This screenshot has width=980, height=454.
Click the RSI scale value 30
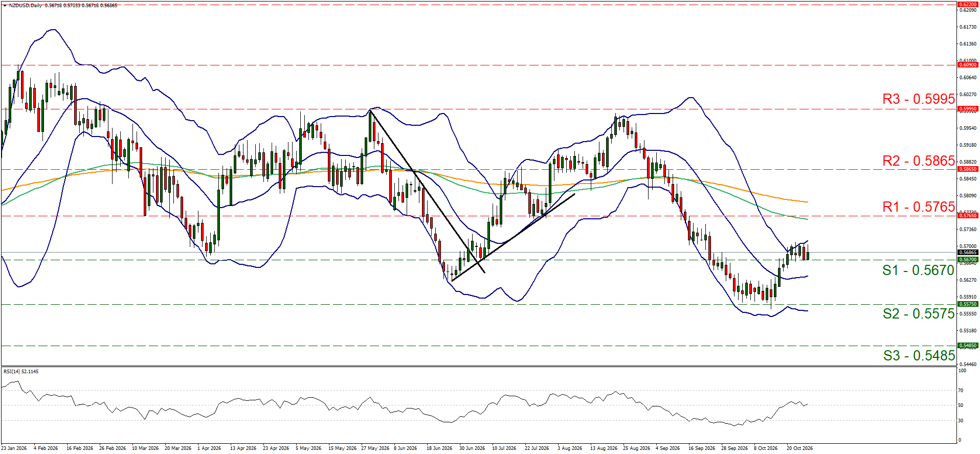pyautogui.click(x=961, y=421)
